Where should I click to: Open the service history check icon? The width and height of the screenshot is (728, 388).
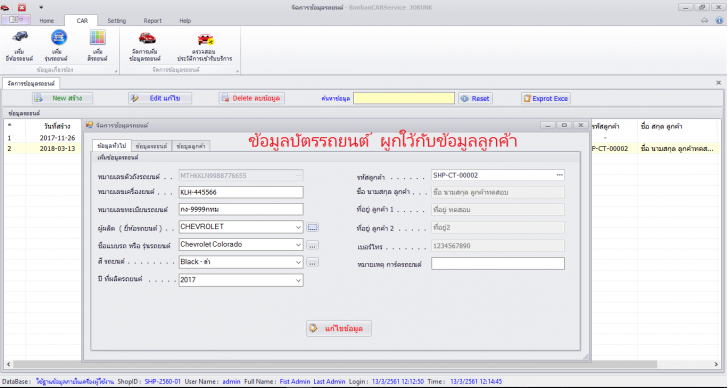coord(205,39)
